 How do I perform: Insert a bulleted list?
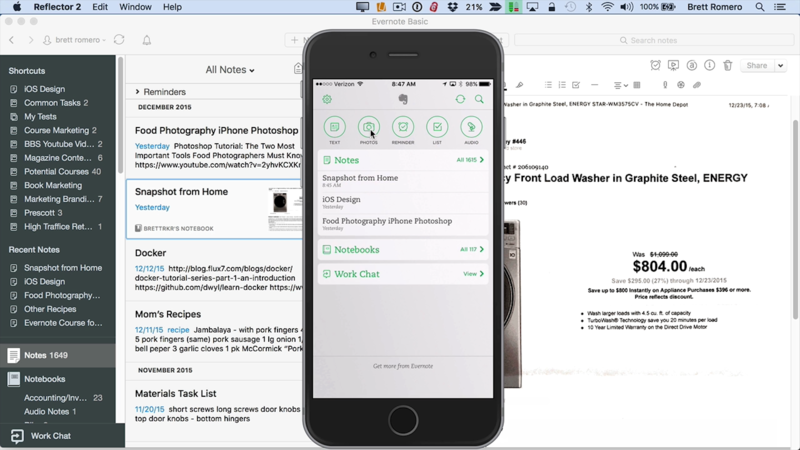tap(548, 85)
